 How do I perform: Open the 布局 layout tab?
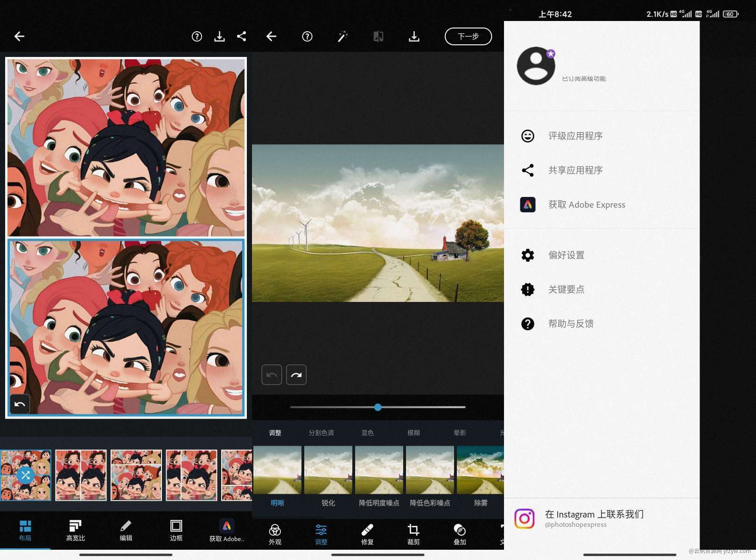coord(25,531)
